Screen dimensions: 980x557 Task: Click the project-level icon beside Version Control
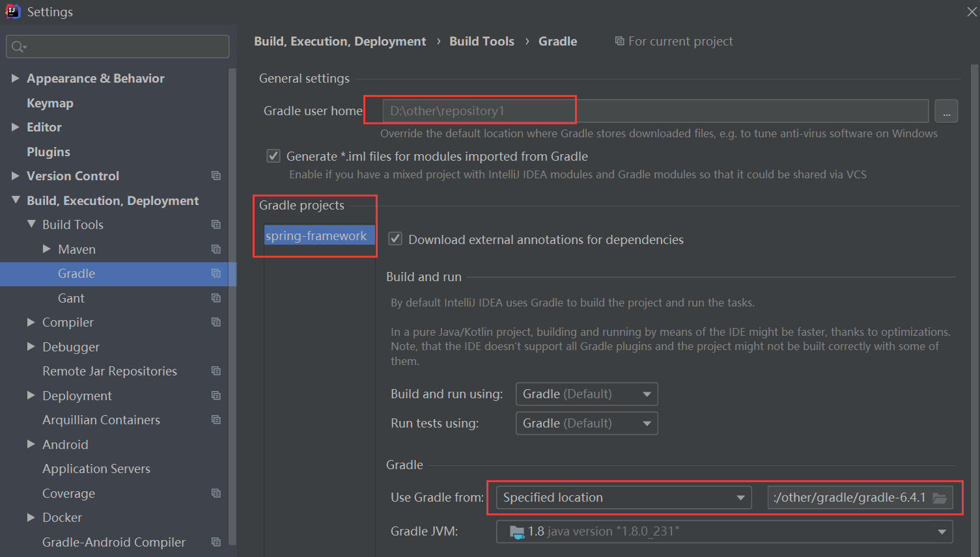216,176
